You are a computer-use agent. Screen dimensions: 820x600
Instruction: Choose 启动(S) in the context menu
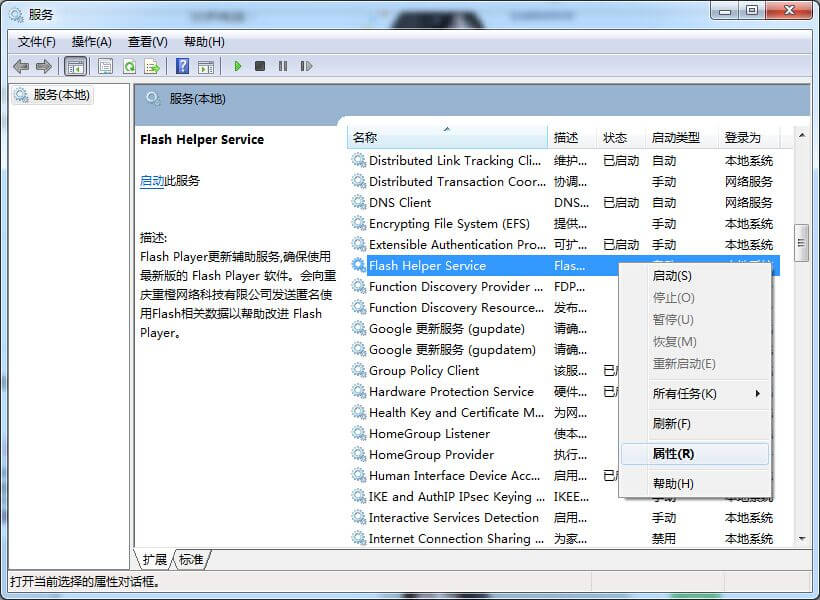click(x=672, y=276)
